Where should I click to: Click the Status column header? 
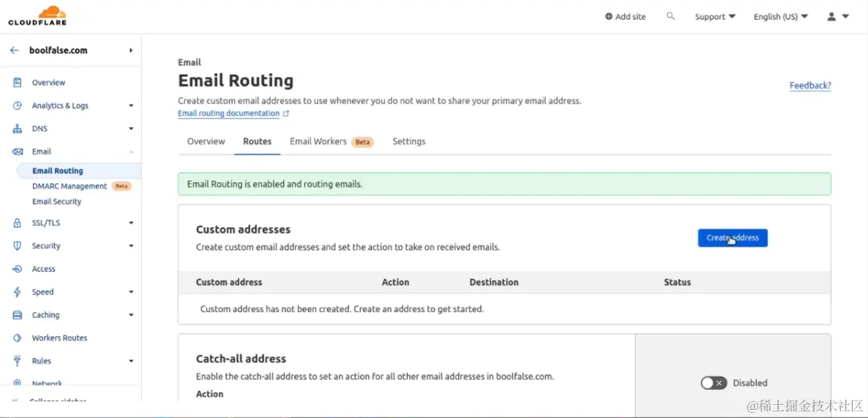677,282
